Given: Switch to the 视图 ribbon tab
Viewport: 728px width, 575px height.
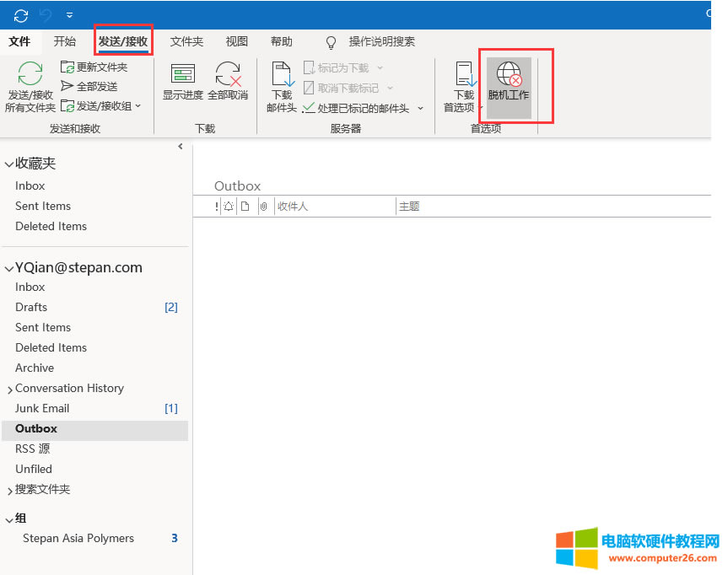Looking at the screenshot, I should tap(235, 41).
